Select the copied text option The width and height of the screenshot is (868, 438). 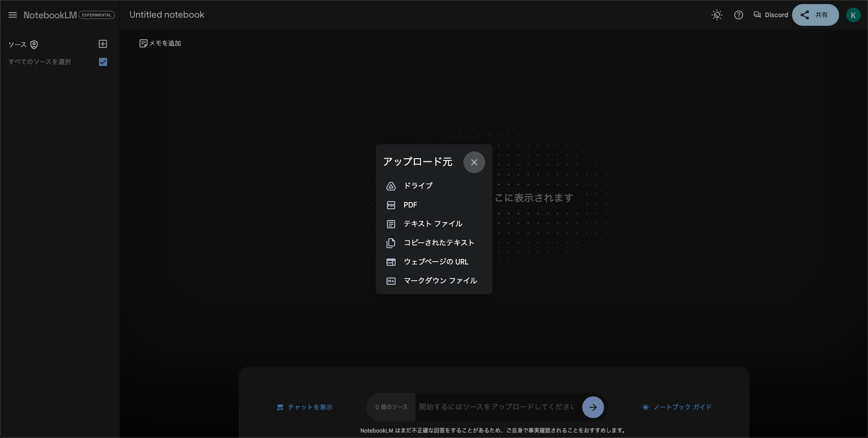click(434, 243)
